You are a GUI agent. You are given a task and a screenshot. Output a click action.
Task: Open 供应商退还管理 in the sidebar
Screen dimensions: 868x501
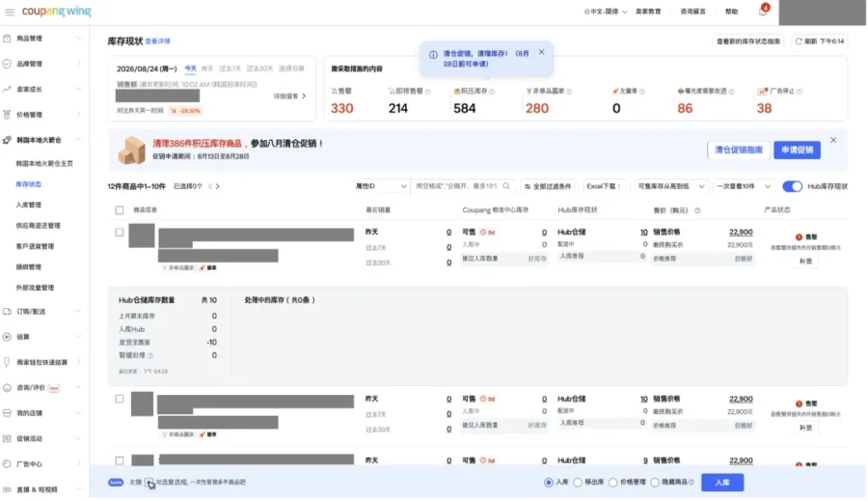(x=39, y=226)
